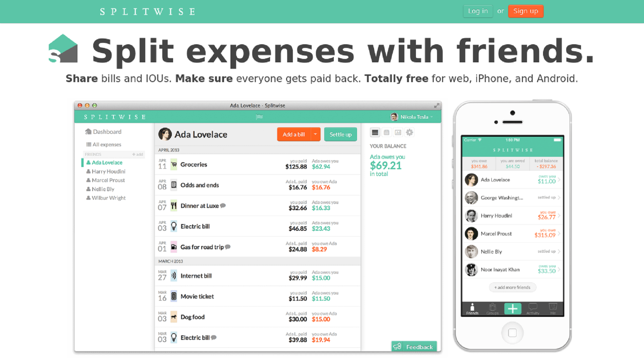This screenshot has width=644, height=362.
Task: Click the Internet bill wifi icon
Action: (x=173, y=276)
